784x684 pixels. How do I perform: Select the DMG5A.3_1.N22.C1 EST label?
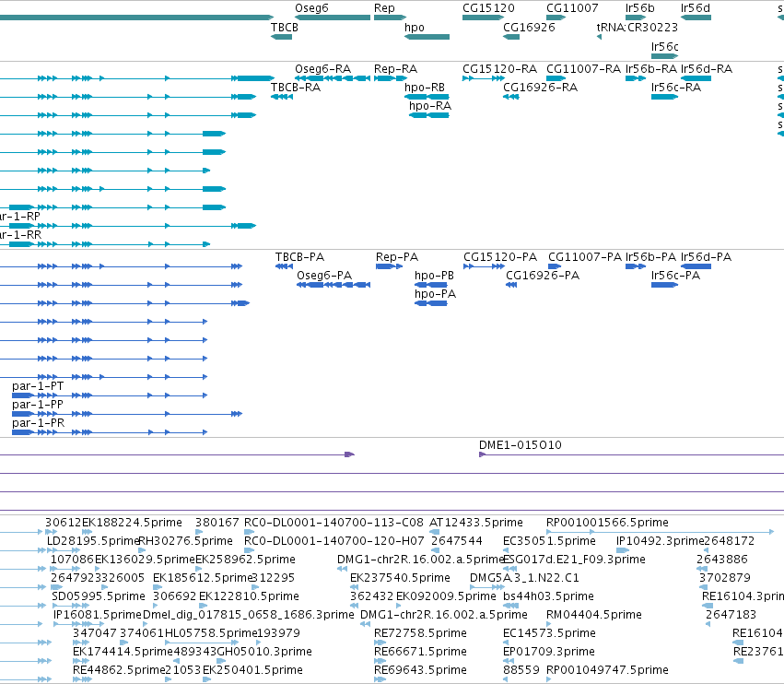tap(524, 577)
